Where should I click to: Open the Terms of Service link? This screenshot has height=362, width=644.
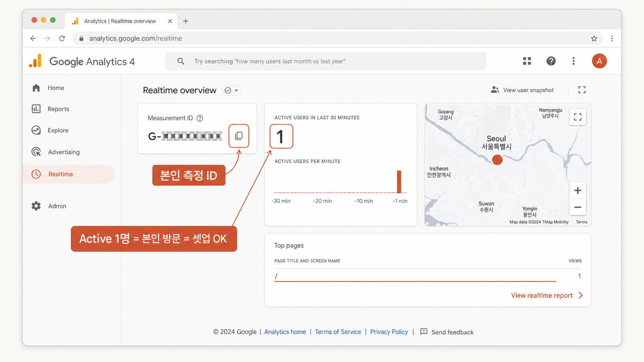338,332
